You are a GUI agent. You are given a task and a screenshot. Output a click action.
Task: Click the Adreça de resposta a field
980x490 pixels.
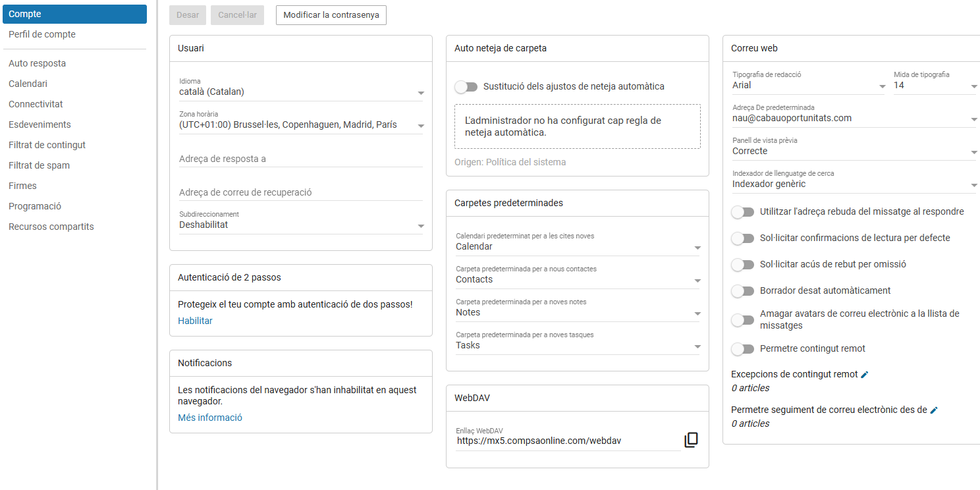[301, 159]
